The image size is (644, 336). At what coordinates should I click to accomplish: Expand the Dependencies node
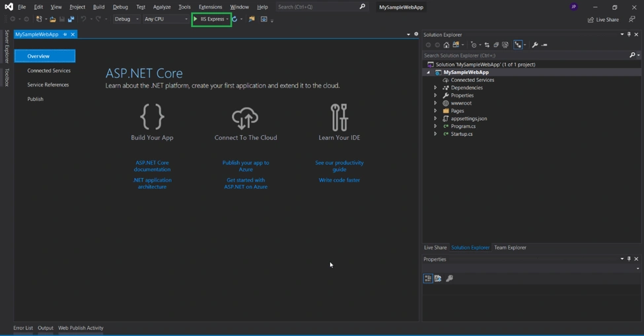[435, 87]
